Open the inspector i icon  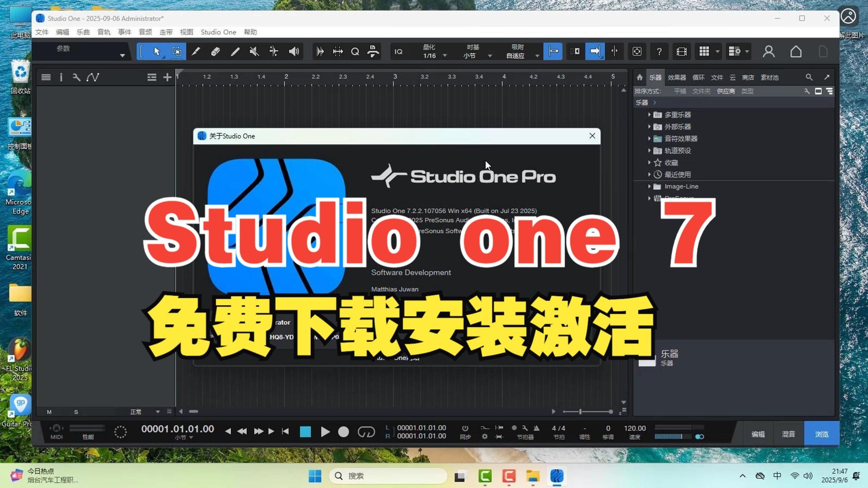pyautogui.click(x=61, y=78)
